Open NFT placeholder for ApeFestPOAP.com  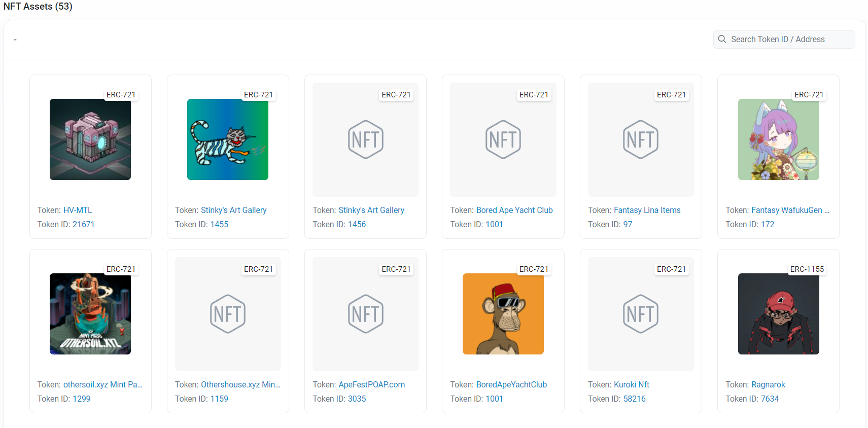[x=365, y=314]
